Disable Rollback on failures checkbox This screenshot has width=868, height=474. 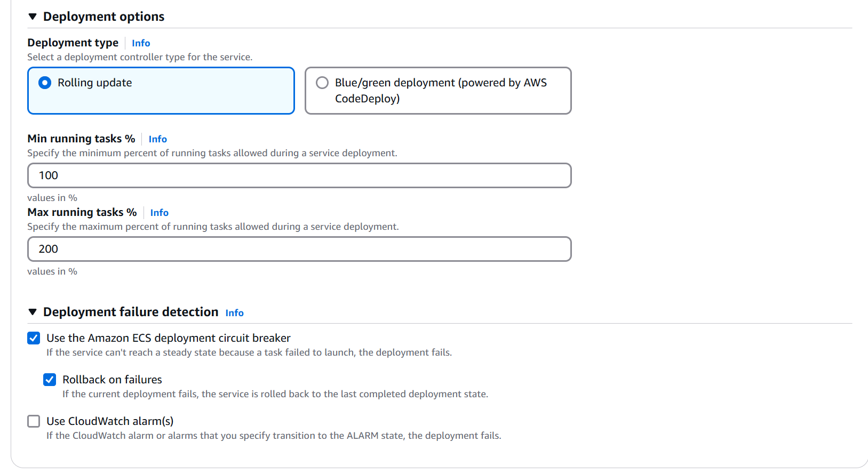click(50, 380)
